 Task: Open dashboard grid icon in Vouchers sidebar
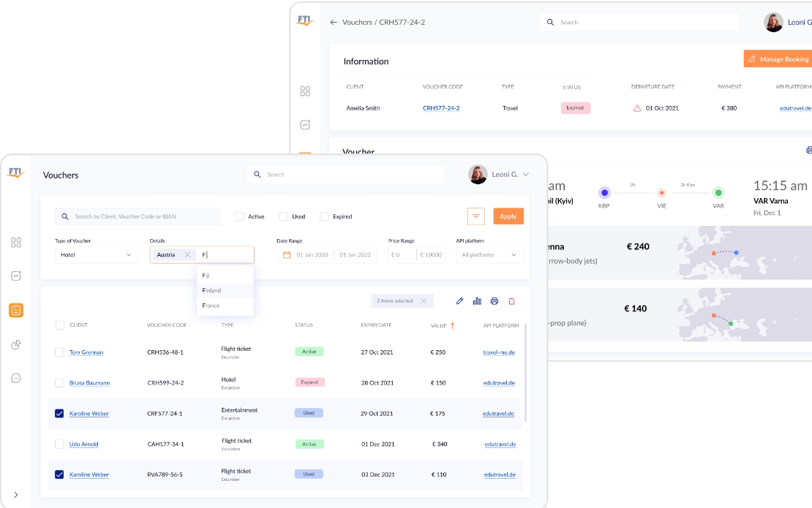[x=16, y=243]
